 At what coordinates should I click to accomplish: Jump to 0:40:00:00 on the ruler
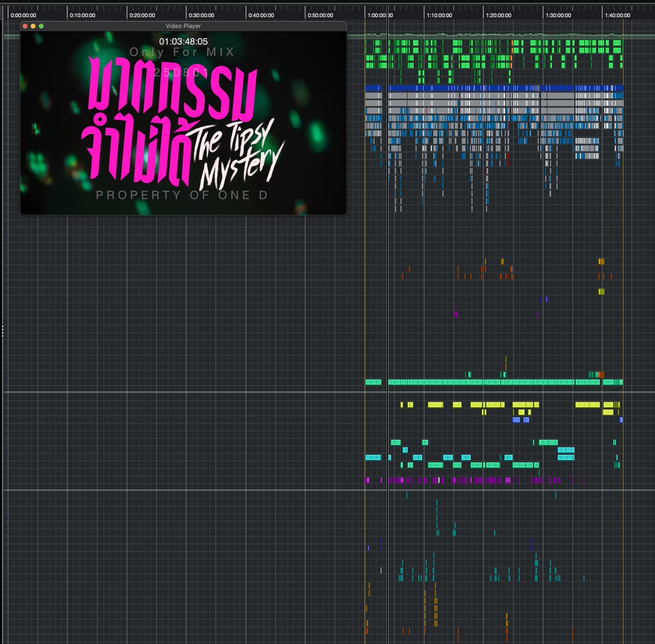[x=261, y=15]
